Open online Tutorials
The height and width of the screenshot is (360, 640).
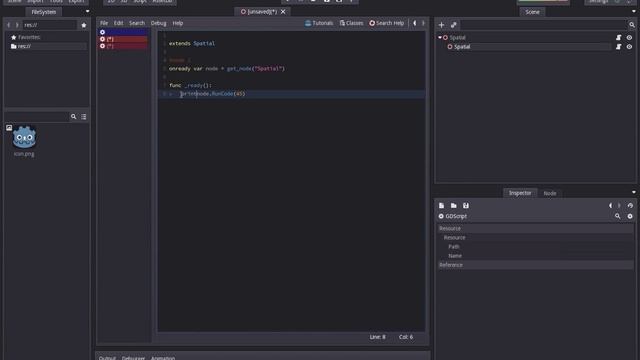[x=319, y=23]
